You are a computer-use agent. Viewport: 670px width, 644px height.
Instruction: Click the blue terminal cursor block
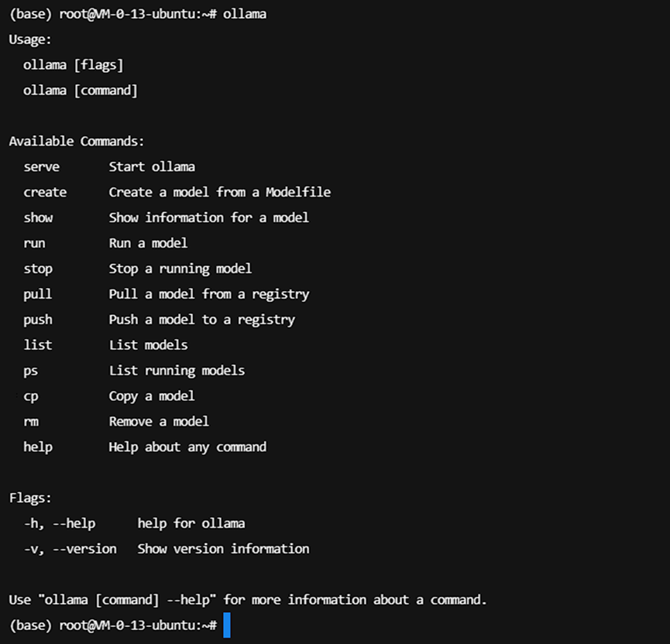tap(227, 625)
